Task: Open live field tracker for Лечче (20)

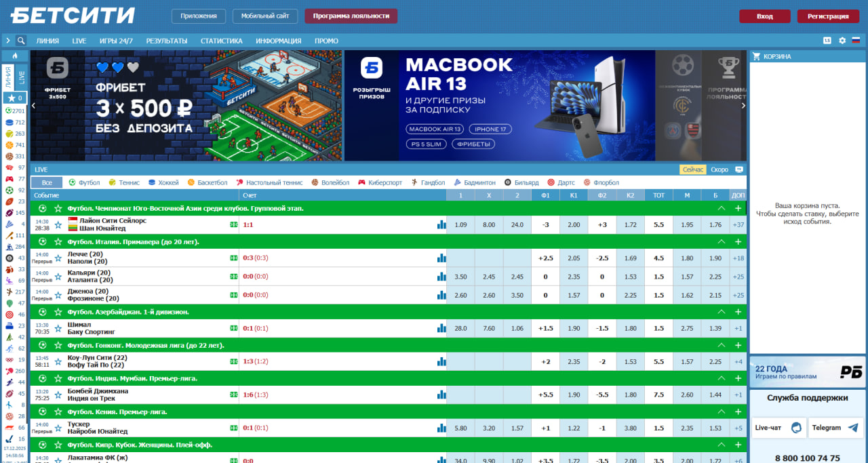Action: [233, 258]
